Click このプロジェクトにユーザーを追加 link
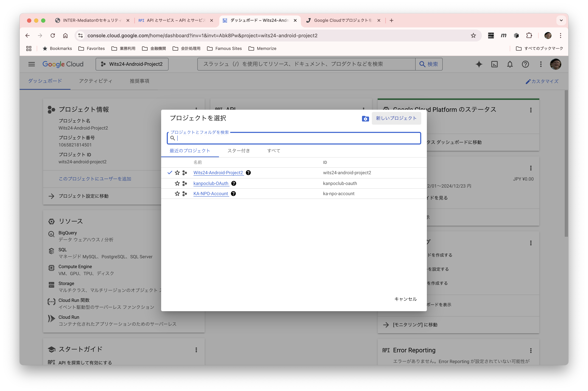 tap(95, 179)
